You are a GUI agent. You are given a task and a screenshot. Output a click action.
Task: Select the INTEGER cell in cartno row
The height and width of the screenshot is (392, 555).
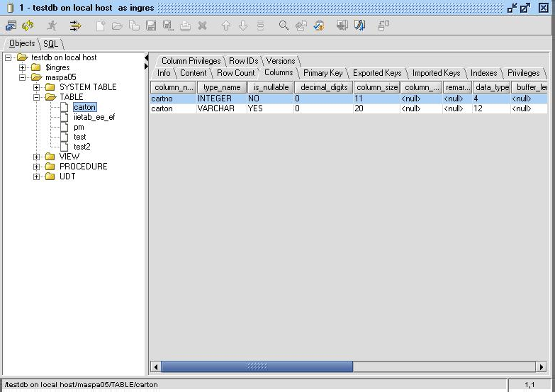coord(222,99)
